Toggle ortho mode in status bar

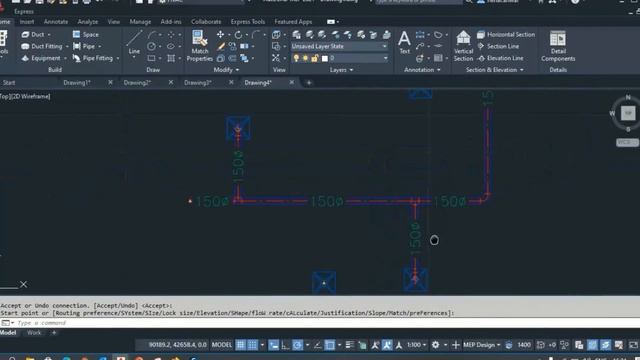285,345
